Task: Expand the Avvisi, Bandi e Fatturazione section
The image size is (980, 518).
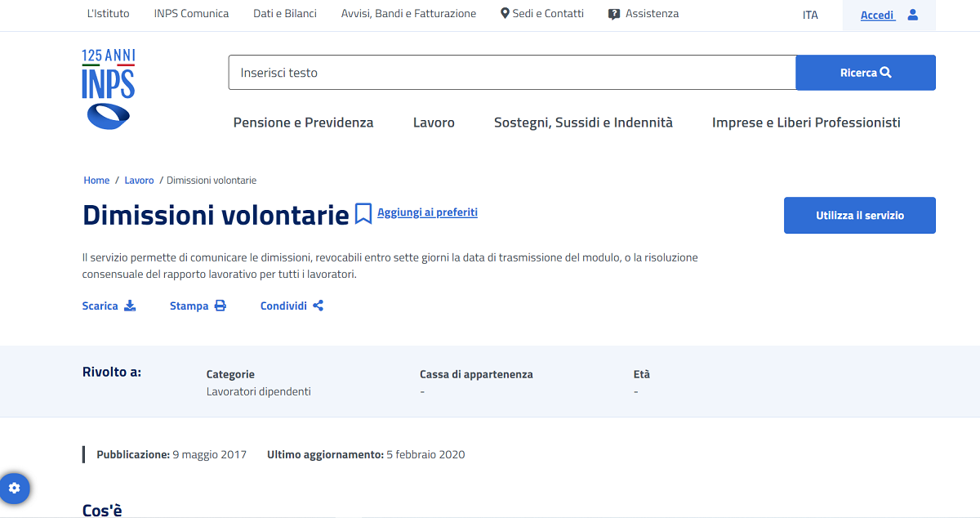Action: pyautogui.click(x=408, y=13)
